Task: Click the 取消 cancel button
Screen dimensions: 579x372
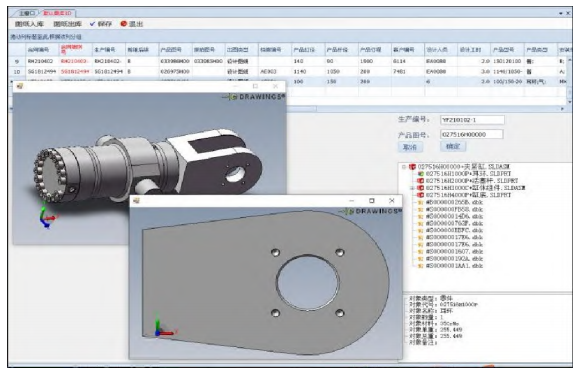Action: point(410,147)
